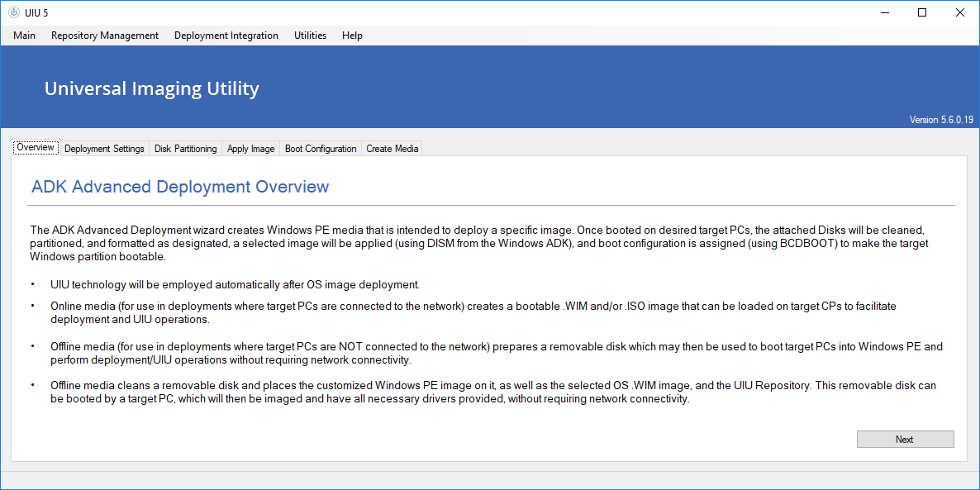Open the Help menu
The height and width of the screenshot is (490, 980).
(353, 36)
